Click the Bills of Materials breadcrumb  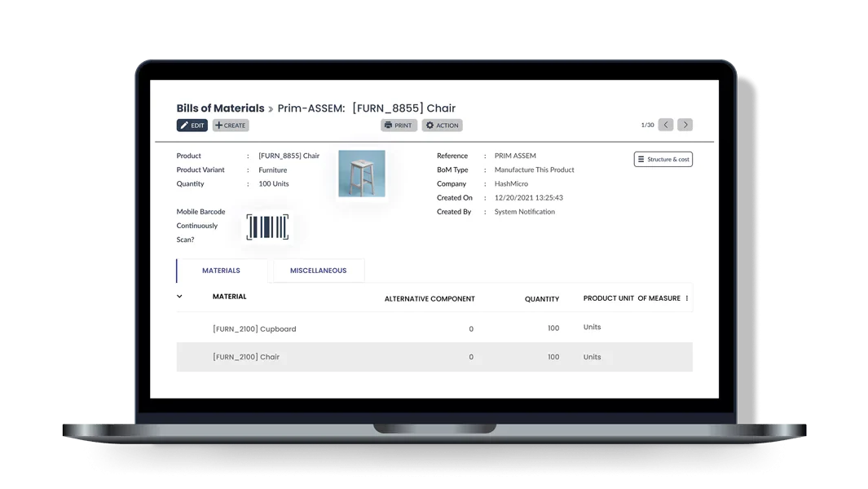tap(220, 108)
